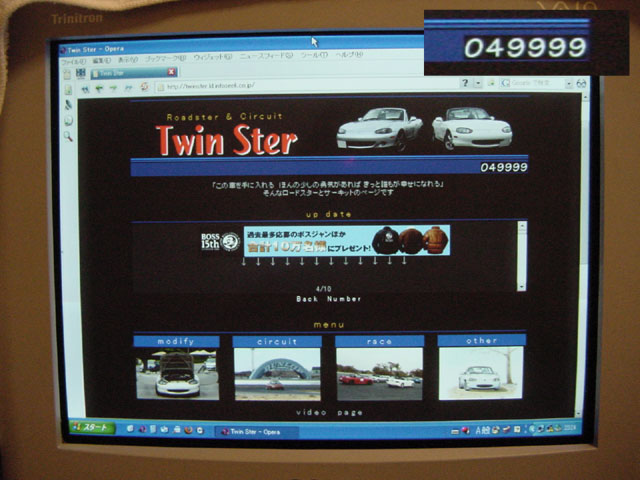The height and width of the screenshot is (480, 640).
Task: Click the first quick launch icon
Action: pos(130,429)
